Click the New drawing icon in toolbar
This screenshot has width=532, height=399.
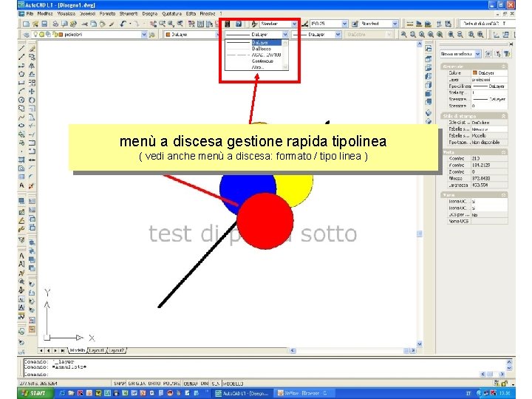[26, 24]
